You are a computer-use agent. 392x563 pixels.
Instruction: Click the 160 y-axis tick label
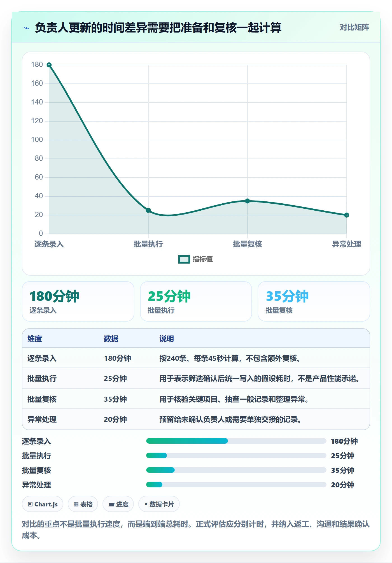[x=37, y=83]
